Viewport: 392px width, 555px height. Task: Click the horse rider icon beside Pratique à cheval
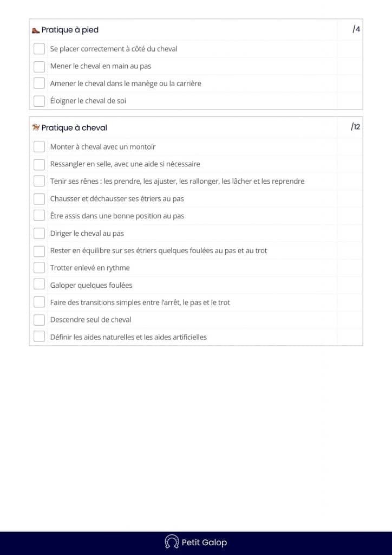point(36,127)
